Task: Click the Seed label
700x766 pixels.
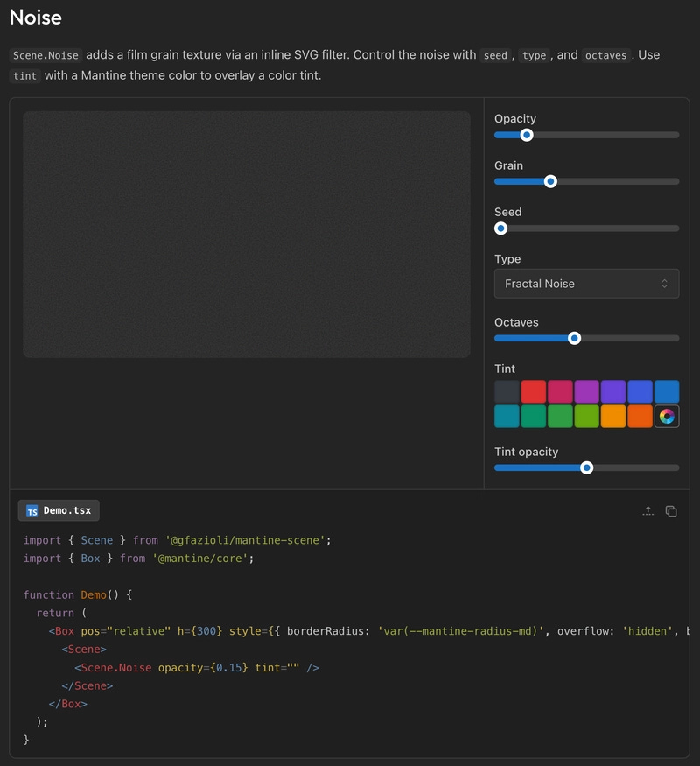Action: 508,212
